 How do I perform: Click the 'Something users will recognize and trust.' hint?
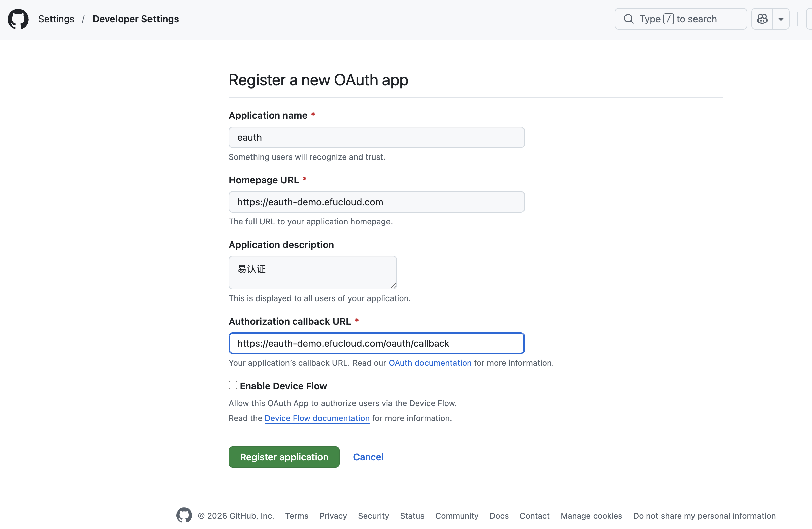pyautogui.click(x=307, y=157)
